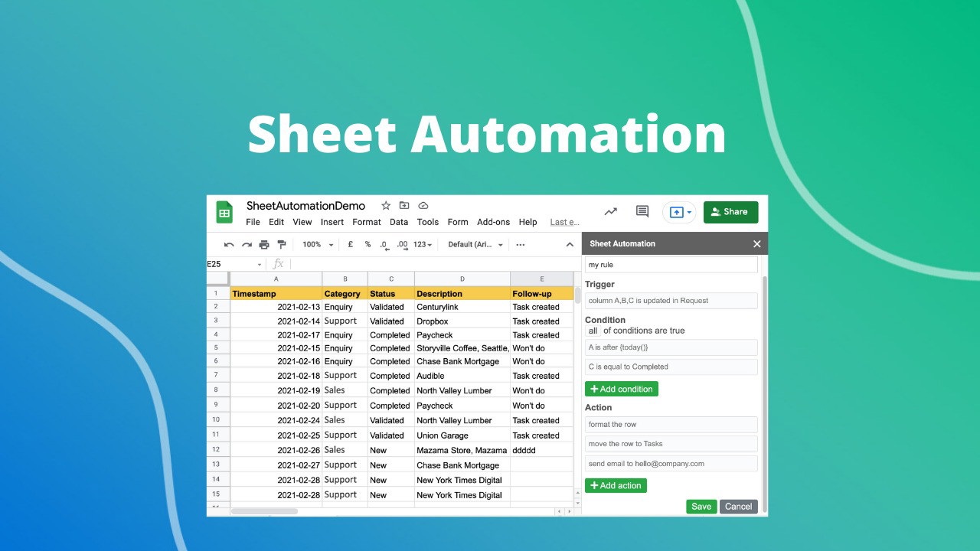Select column D header

[462, 279]
